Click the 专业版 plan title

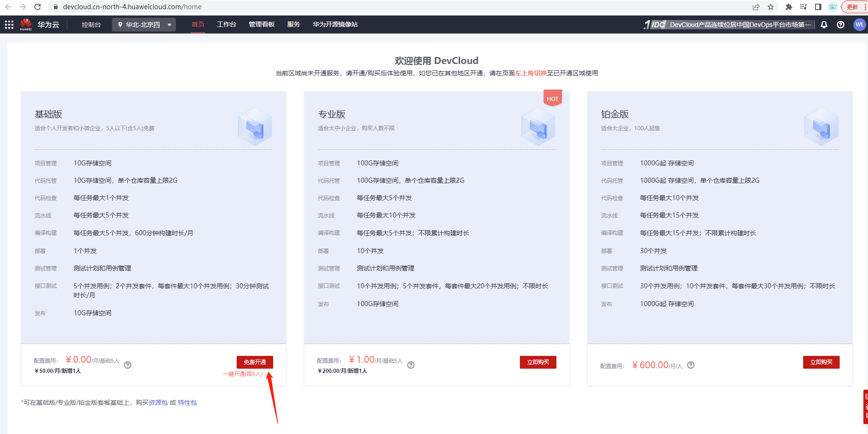coord(332,114)
